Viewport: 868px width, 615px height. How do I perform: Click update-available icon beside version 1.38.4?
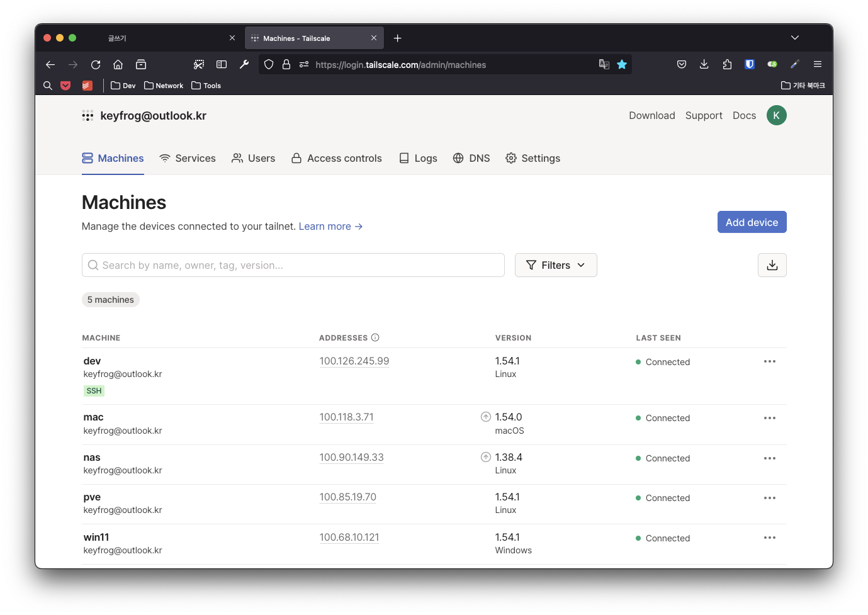click(x=486, y=457)
